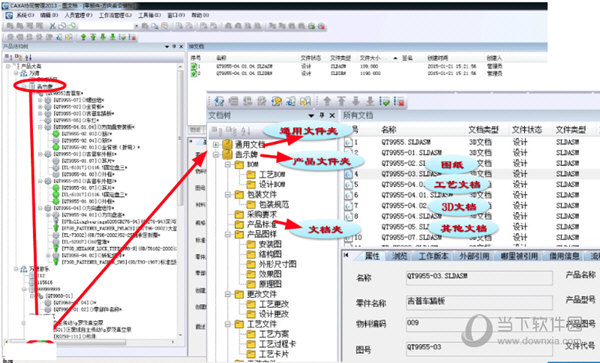Select the 工艺方案 folder
The height and width of the screenshot is (363, 600).
pyautogui.click(x=268, y=334)
